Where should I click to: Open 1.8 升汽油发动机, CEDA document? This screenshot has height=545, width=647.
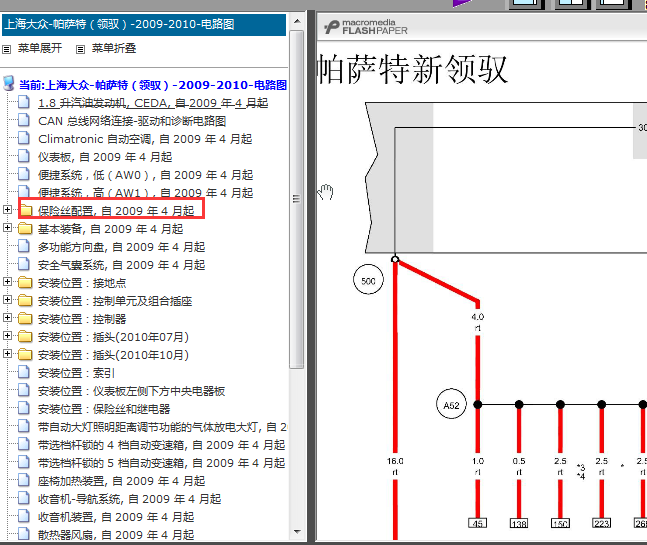(153, 103)
